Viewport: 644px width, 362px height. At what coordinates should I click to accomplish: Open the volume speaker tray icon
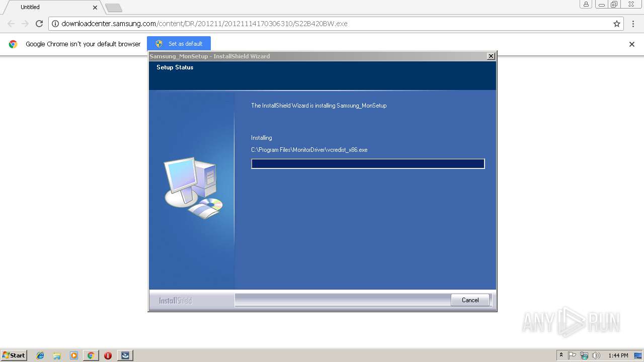[x=596, y=355]
